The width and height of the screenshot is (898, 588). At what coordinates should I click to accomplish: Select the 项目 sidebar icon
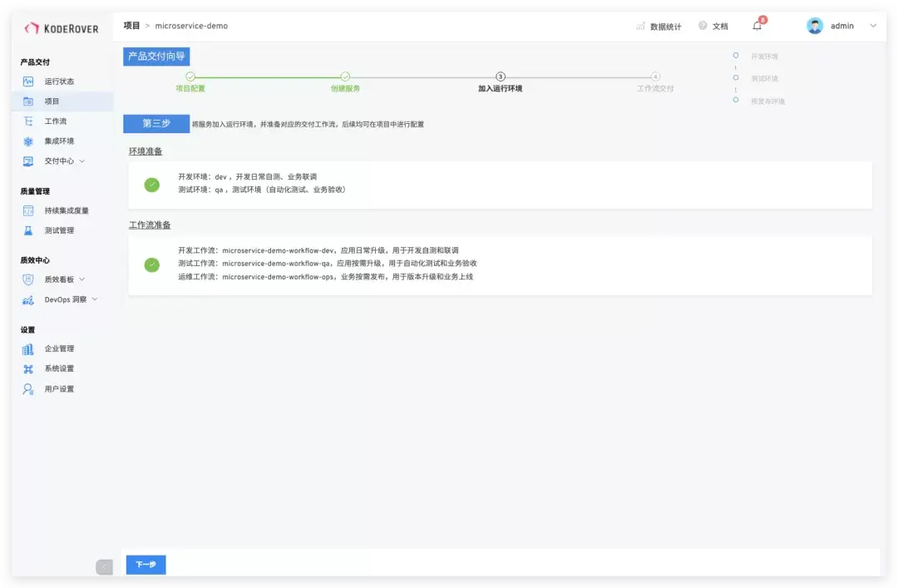[x=27, y=101]
